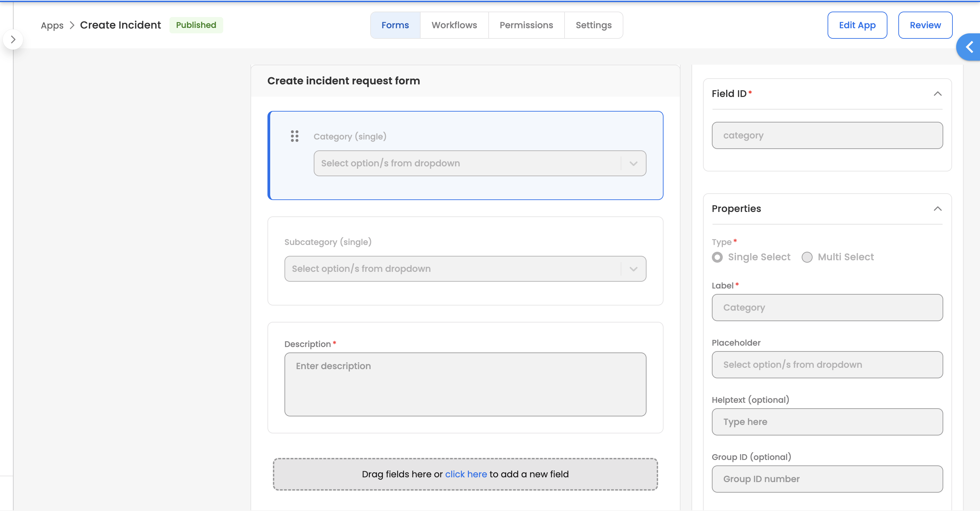Open the Permissions tab
Image resolution: width=980 pixels, height=511 pixels.
526,25
